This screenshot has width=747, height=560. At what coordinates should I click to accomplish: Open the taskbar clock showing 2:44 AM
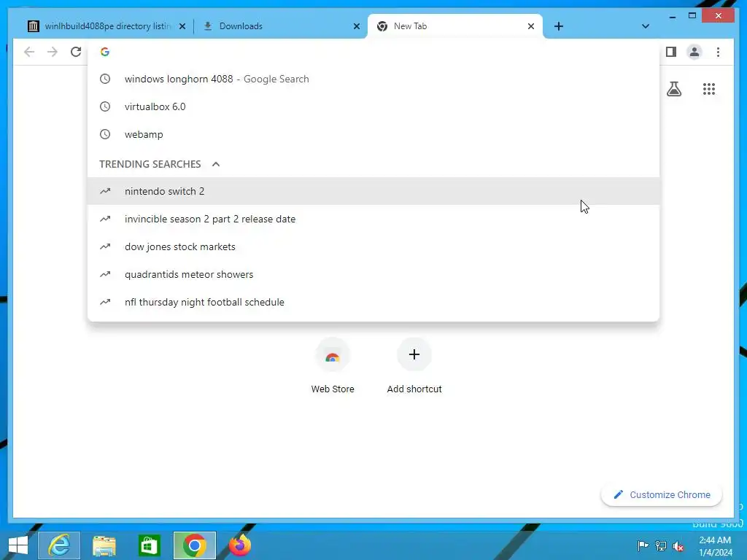(x=715, y=546)
